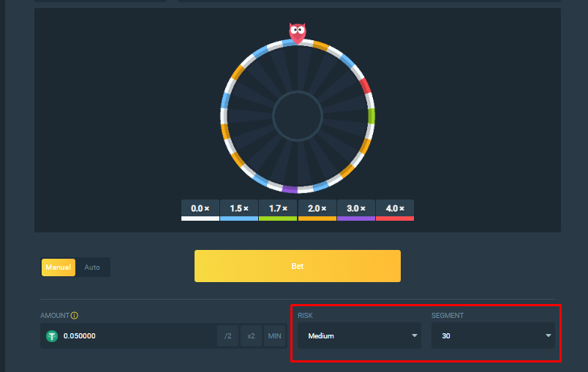Image resolution: width=588 pixels, height=372 pixels.
Task: Double the bet with the x2 button
Action: [251, 336]
